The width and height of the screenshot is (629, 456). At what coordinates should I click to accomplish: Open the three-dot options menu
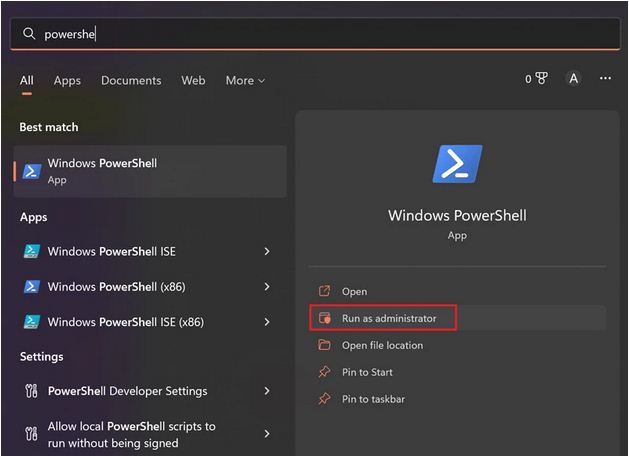[x=605, y=78]
